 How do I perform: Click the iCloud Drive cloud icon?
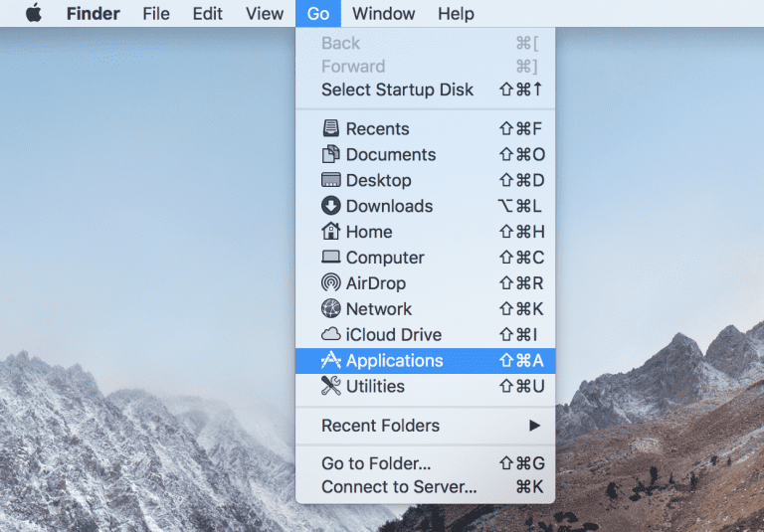coord(331,334)
